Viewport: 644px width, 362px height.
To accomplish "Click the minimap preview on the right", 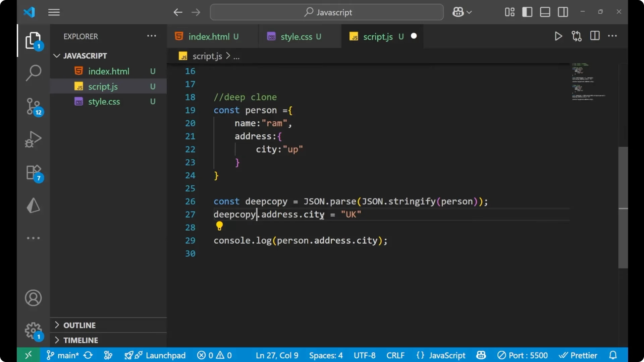I will pyautogui.click(x=588, y=81).
